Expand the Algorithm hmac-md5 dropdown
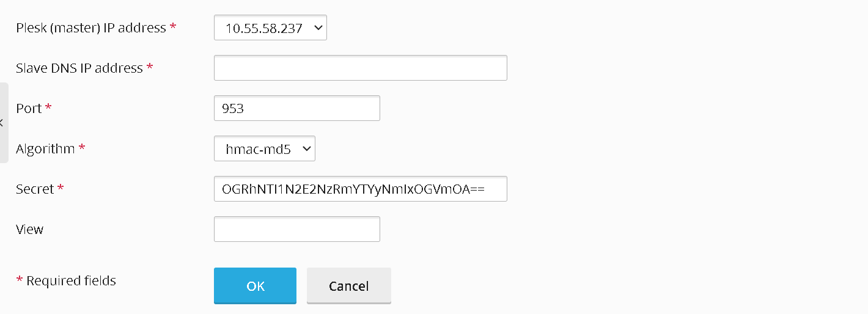 (x=264, y=148)
